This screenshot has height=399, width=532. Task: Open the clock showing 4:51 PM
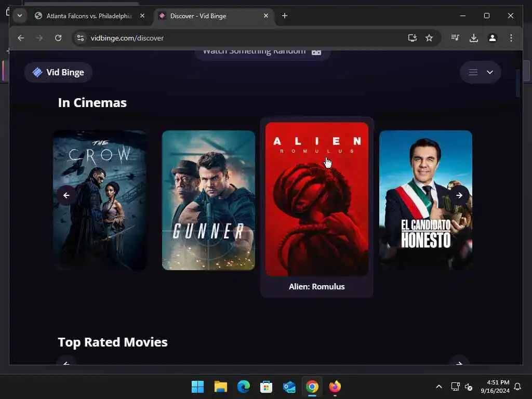(x=495, y=387)
